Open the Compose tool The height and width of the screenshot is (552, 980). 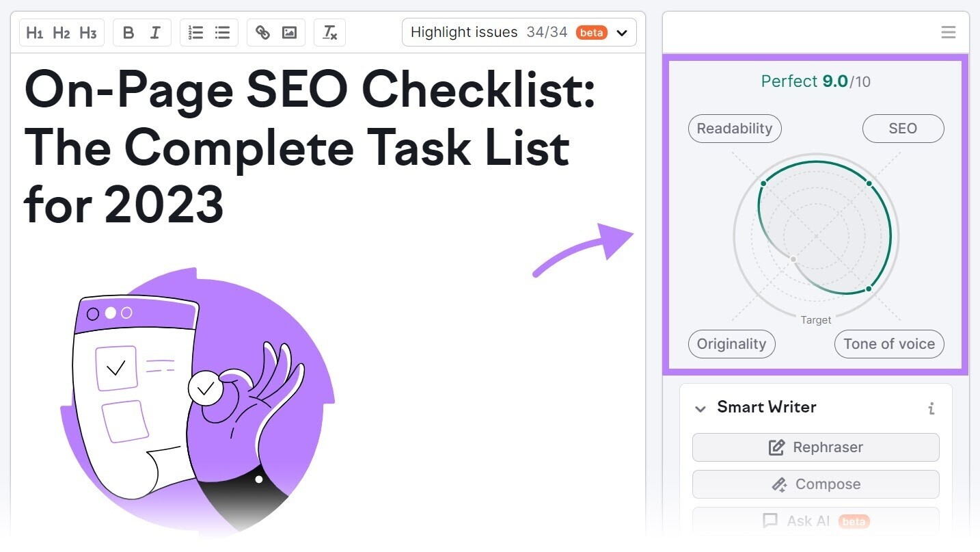(815, 484)
